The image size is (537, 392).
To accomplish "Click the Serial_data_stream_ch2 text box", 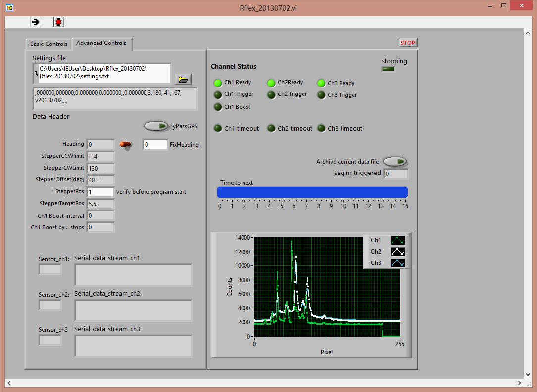I will [133, 310].
